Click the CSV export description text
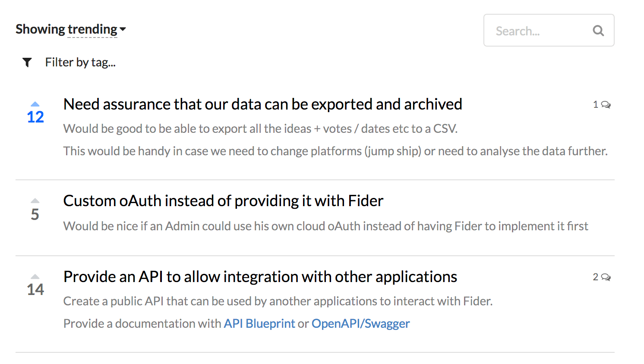The height and width of the screenshot is (364, 644). click(x=260, y=129)
